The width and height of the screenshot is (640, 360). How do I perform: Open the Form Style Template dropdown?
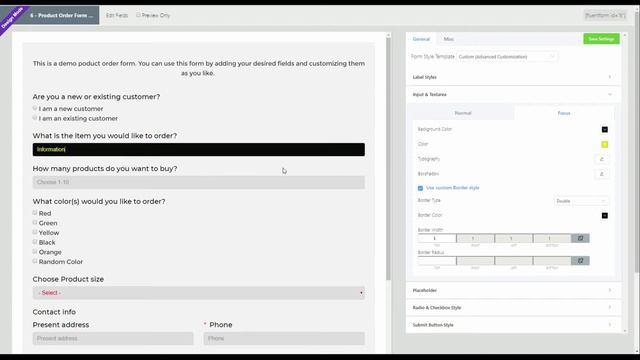click(507, 57)
